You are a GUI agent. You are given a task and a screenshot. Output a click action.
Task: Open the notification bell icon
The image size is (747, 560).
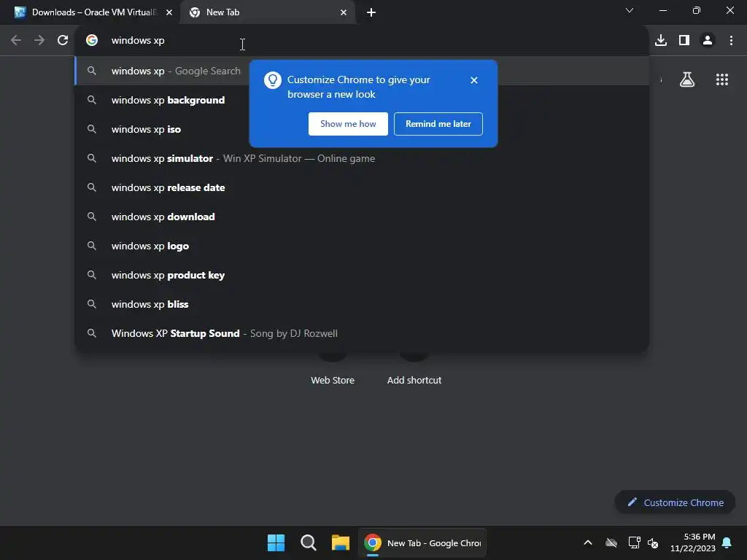click(x=727, y=542)
